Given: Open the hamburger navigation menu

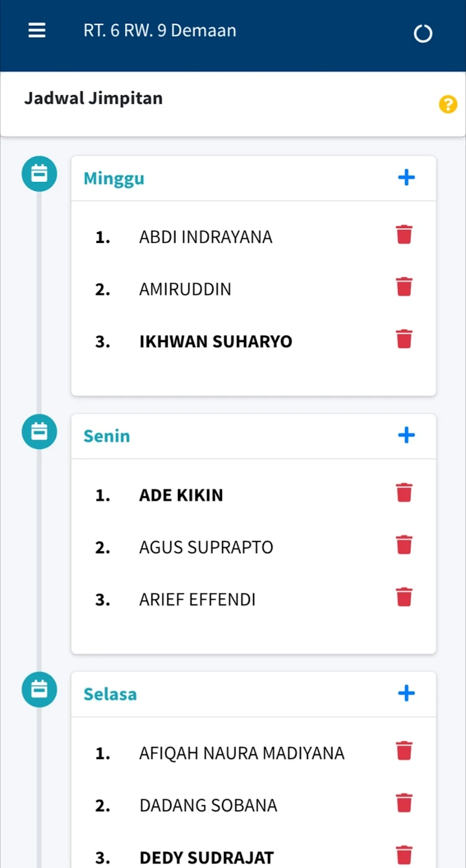Looking at the screenshot, I should pyautogui.click(x=37, y=30).
